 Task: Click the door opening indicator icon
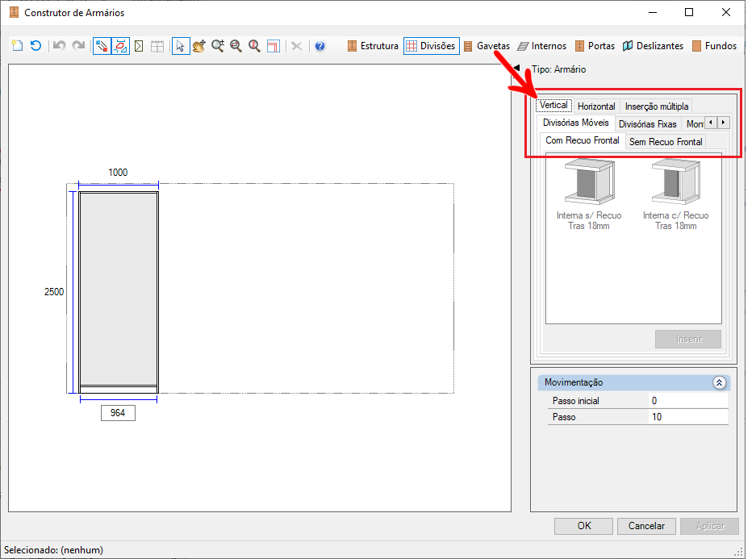click(x=139, y=46)
